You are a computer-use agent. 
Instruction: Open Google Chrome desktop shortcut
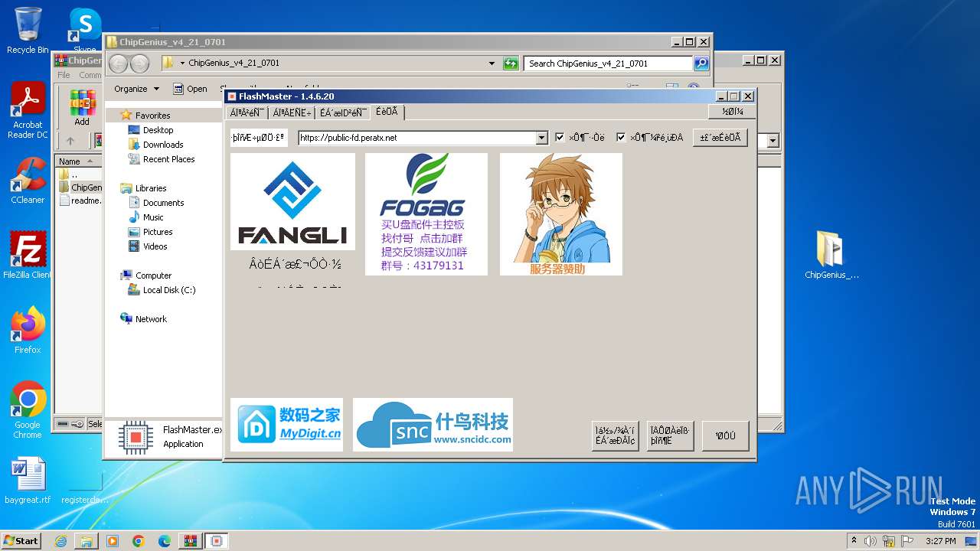pyautogui.click(x=28, y=410)
